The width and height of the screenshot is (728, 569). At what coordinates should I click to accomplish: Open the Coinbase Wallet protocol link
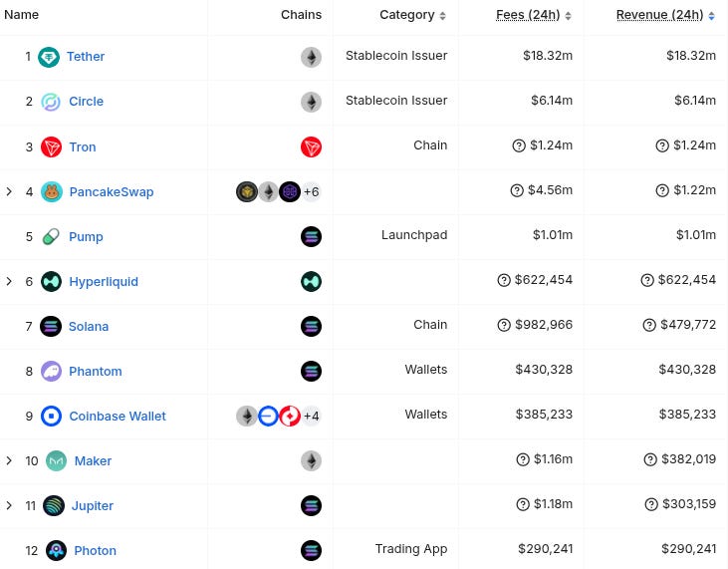[x=118, y=417]
